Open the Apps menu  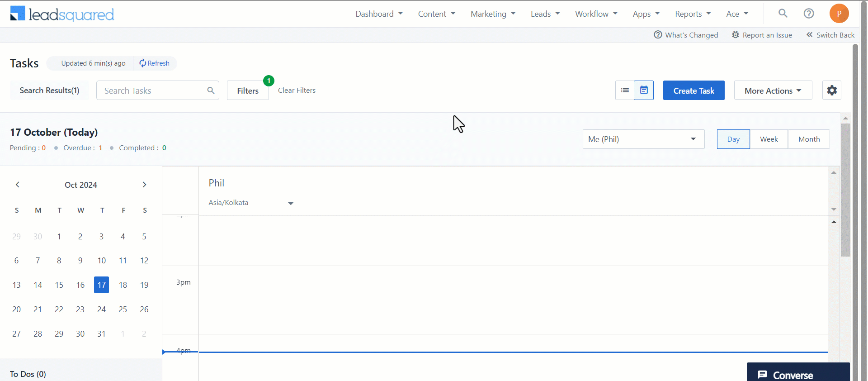click(x=646, y=14)
